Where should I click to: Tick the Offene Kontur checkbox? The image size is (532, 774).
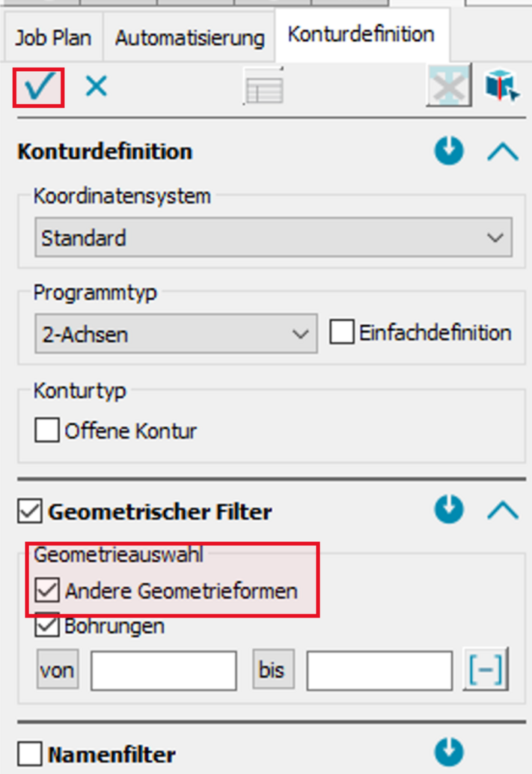coord(47,431)
